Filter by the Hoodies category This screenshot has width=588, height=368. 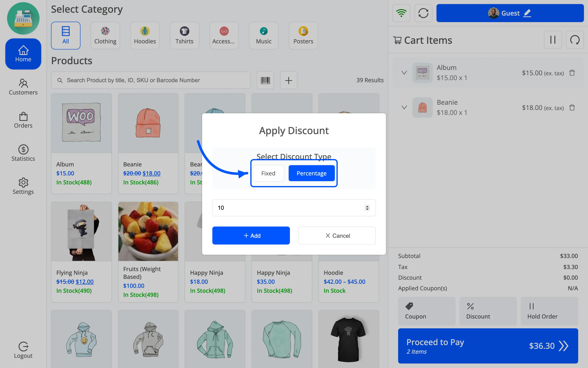coord(145,36)
